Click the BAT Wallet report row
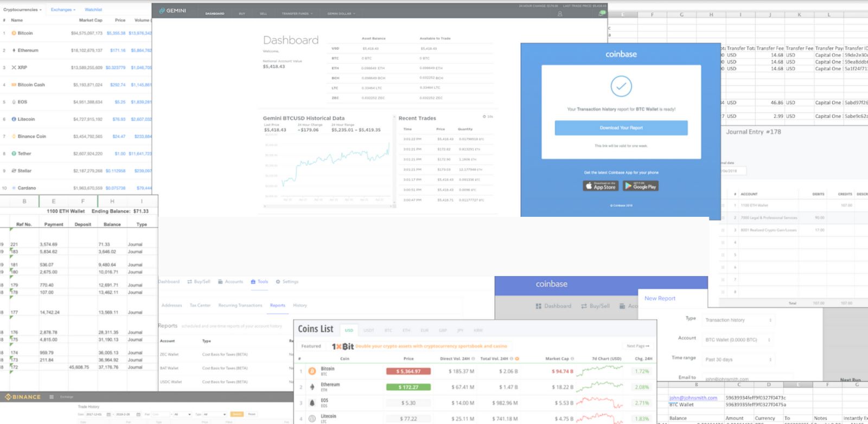Viewport: 868px width, 424px height. pos(225,368)
